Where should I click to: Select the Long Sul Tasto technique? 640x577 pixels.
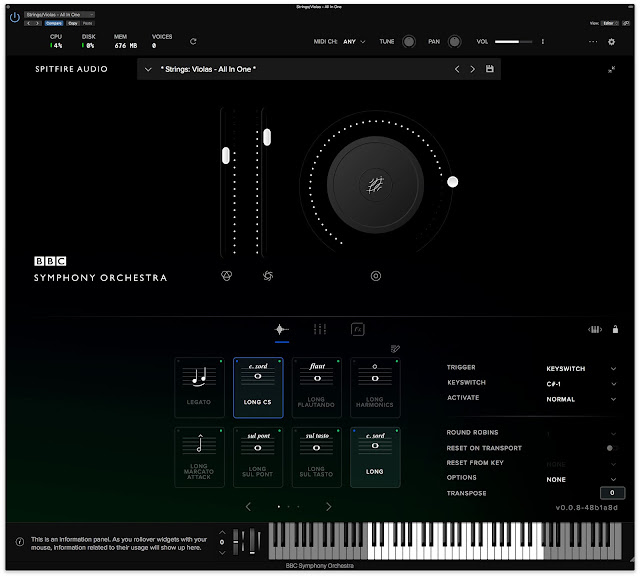[316, 457]
